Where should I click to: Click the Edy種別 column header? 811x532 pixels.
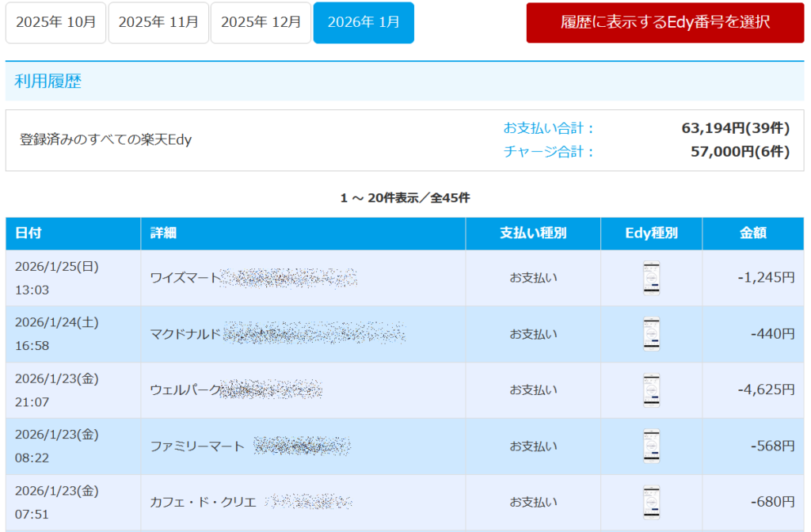pos(651,234)
